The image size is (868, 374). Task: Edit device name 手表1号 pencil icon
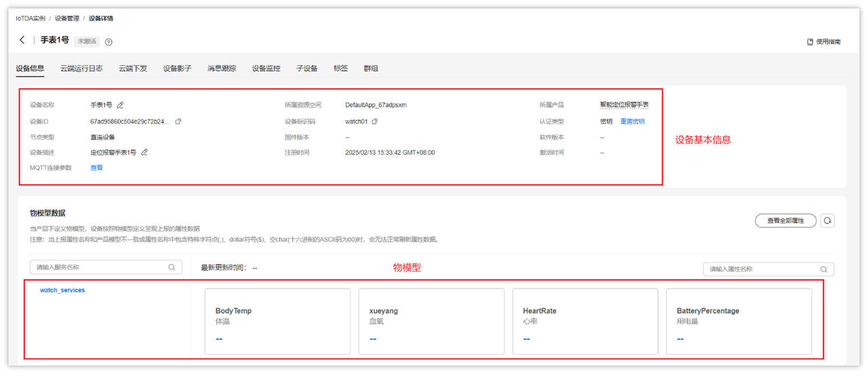click(120, 105)
